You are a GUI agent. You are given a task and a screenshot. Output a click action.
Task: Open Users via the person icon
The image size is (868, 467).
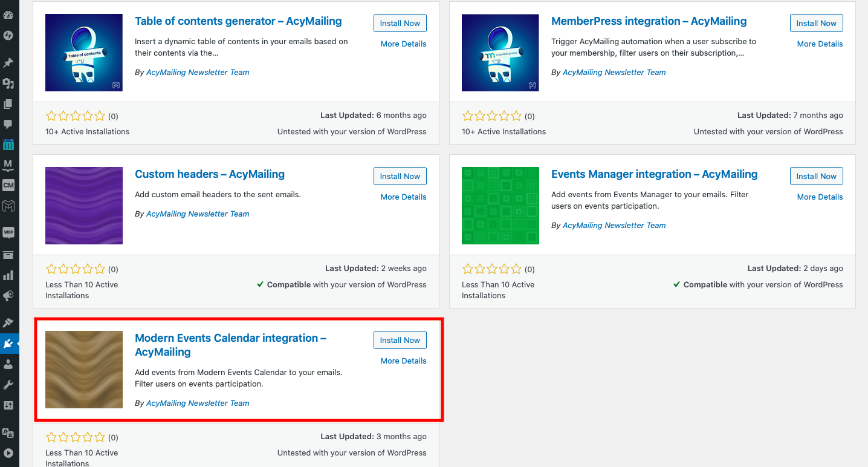(x=8, y=364)
